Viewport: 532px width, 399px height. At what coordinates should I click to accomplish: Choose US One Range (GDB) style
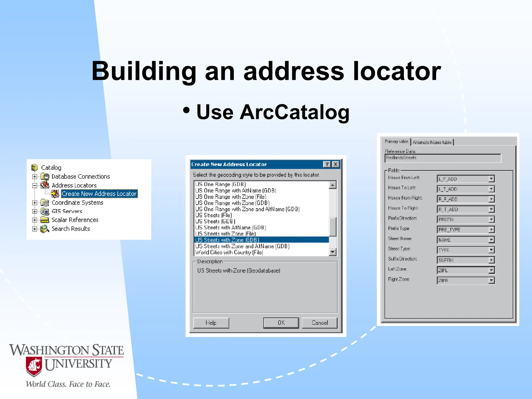click(262, 184)
